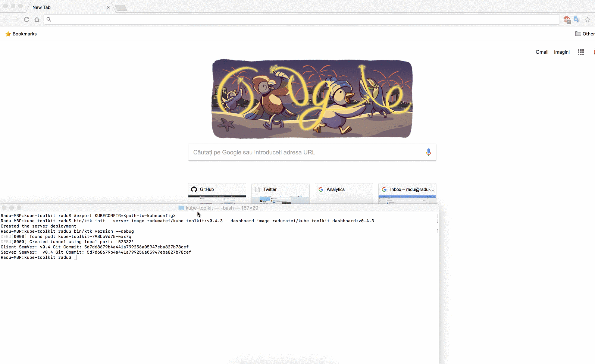Click the Bookmarks star folder
595x364 pixels.
pyautogui.click(x=21, y=34)
